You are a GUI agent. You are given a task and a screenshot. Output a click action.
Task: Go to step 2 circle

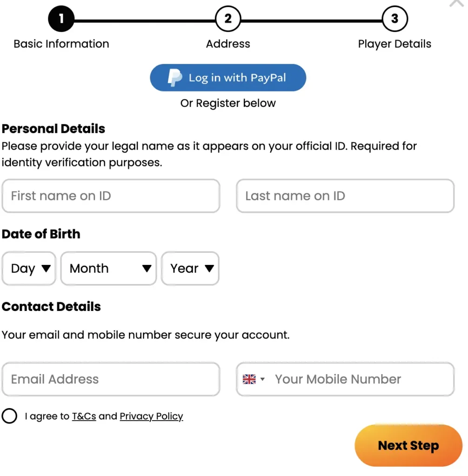(228, 19)
